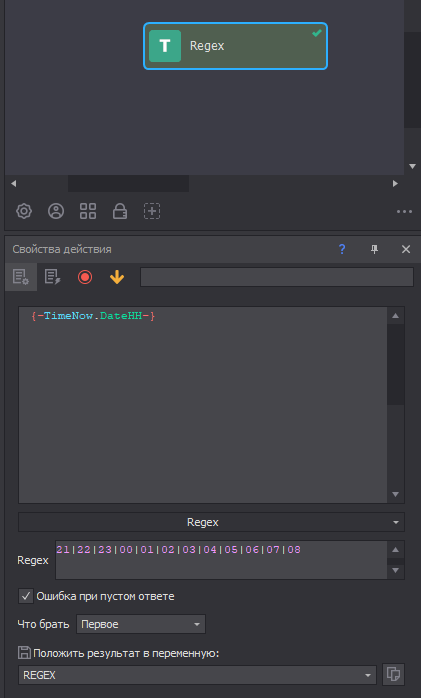Screen dimensions: 421x698
Task: Toggle 'Ошибка при пустом ответе' checkbox
Action: pyautogui.click(x=26, y=596)
